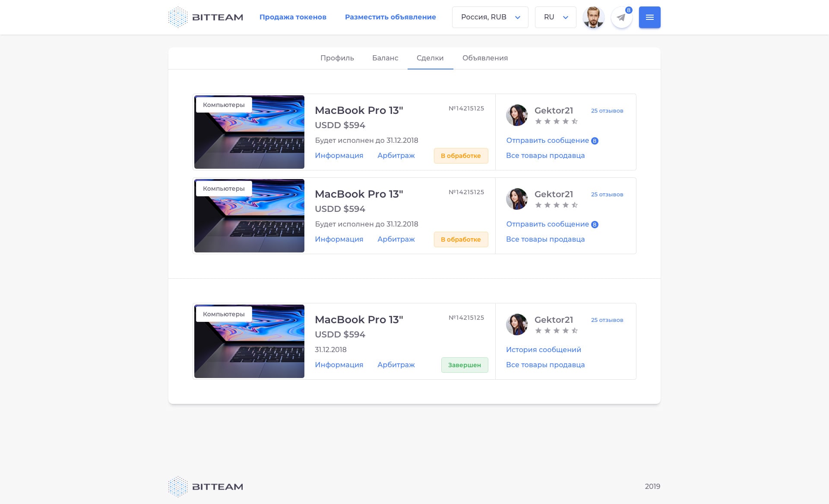Expand the Россия, RUB region dropdown
The image size is (829, 504).
[490, 17]
